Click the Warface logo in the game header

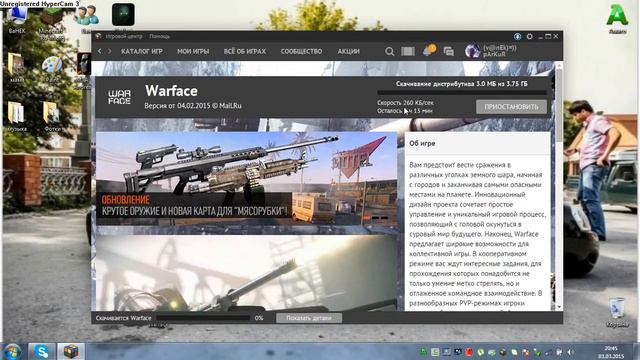(120, 97)
